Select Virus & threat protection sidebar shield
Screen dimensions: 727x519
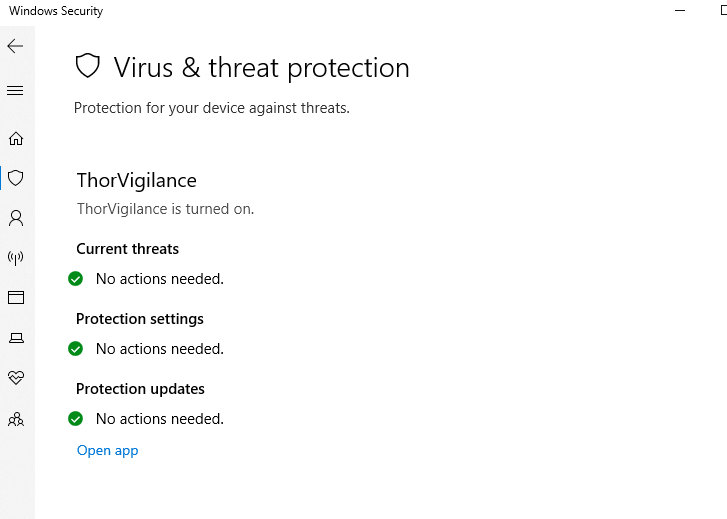click(15, 178)
